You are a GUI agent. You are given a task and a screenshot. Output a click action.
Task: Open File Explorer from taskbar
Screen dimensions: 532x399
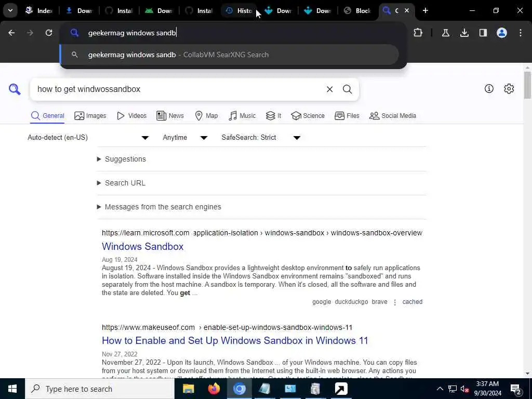tap(188, 389)
